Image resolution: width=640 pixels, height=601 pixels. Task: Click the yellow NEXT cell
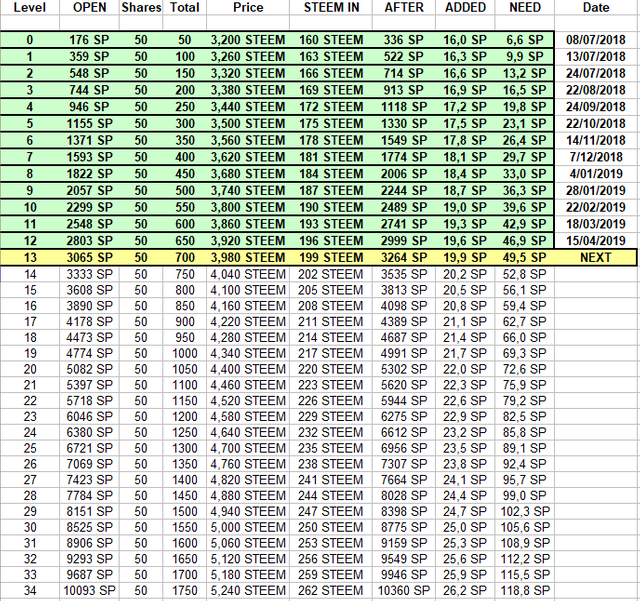596,258
